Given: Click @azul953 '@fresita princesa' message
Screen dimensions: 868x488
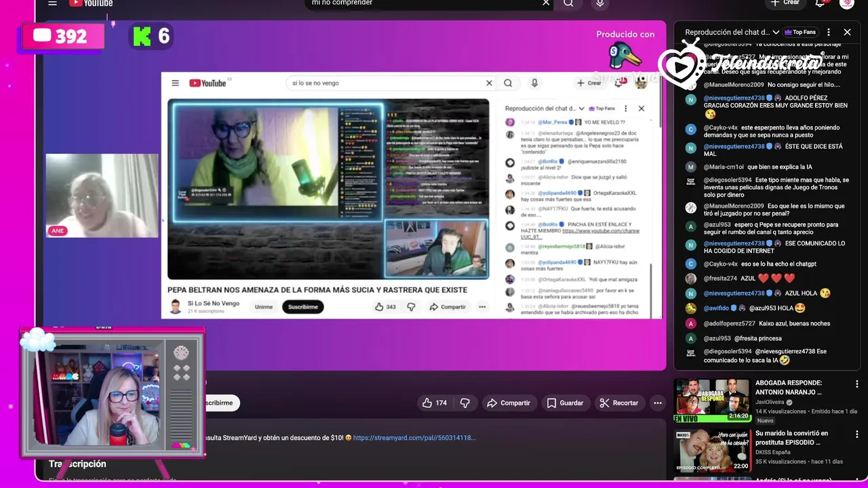Looking at the screenshot, I should (x=743, y=338).
